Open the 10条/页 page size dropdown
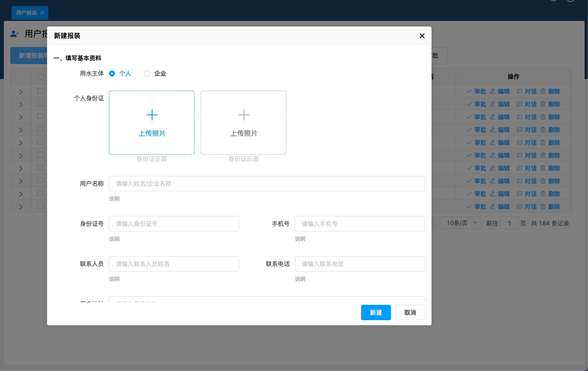 [460, 223]
